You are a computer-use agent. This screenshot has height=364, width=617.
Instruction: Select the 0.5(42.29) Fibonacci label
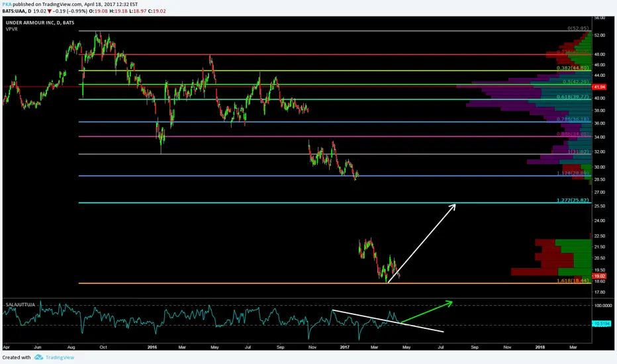point(576,82)
